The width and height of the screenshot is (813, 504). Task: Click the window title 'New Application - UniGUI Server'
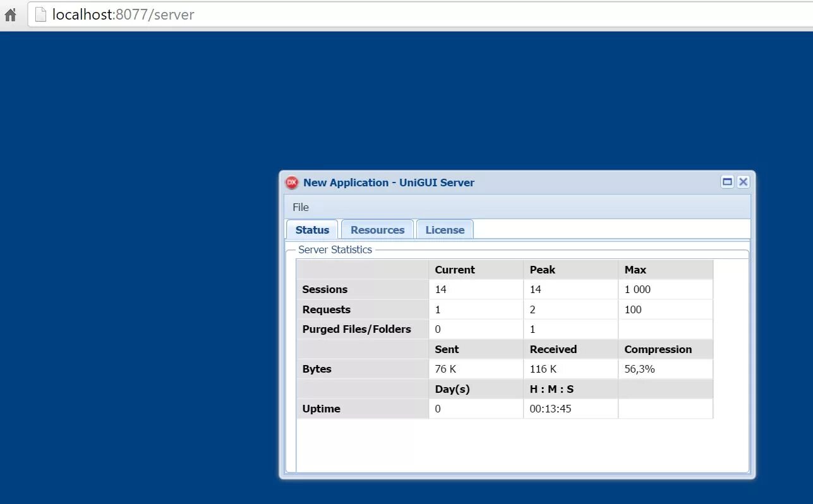pos(388,183)
